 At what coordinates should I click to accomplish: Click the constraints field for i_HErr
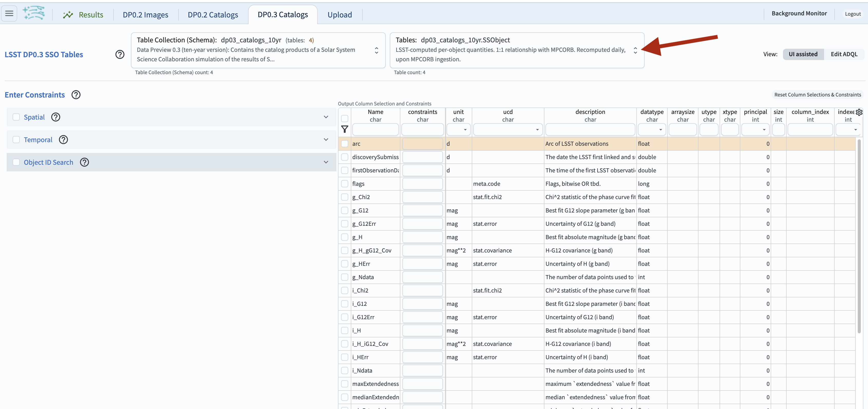tap(422, 357)
